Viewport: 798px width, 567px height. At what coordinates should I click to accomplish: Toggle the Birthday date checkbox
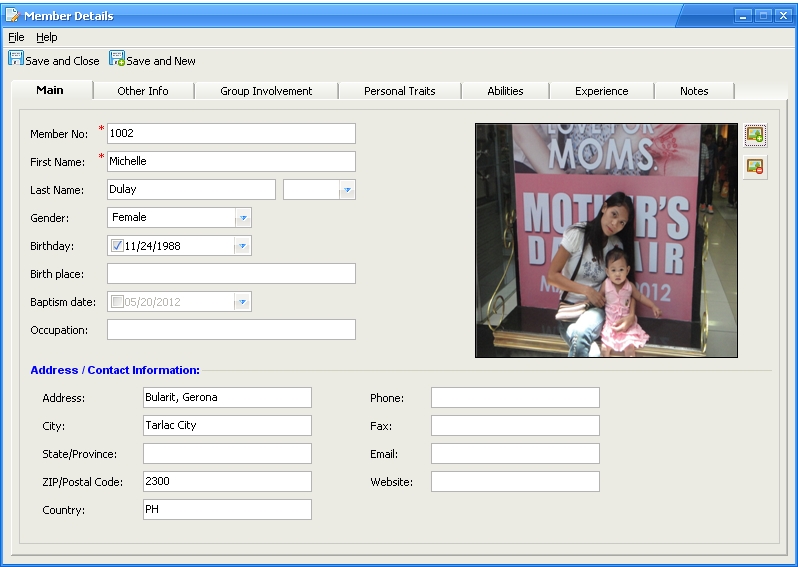point(117,246)
